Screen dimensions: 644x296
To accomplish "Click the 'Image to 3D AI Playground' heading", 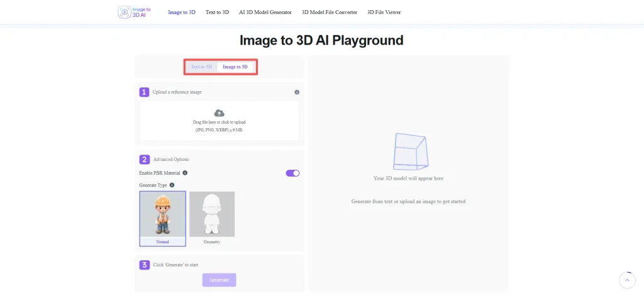I will pyautogui.click(x=321, y=40).
